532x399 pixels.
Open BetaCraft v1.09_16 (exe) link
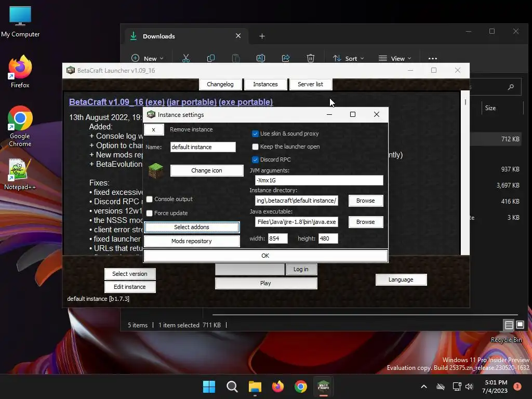tap(117, 102)
